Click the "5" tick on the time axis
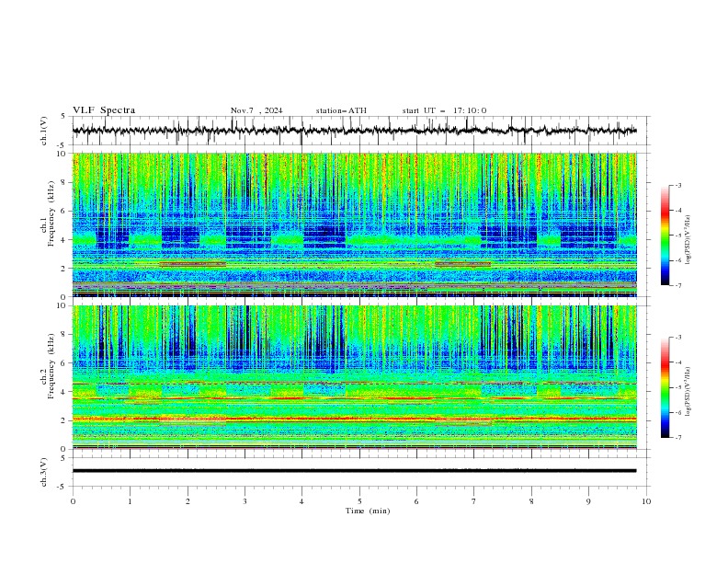The image size is (728, 563). coord(359,501)
